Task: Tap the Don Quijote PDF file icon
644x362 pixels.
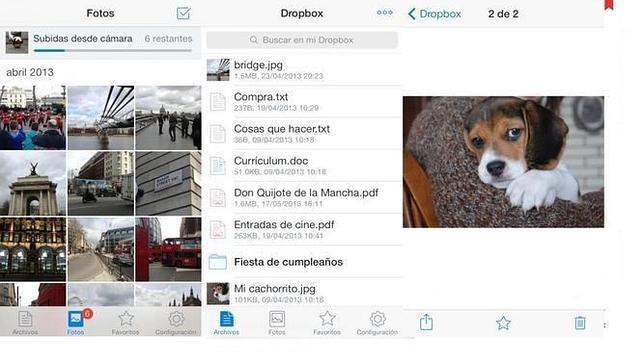Action: click(x=218, y=198)
